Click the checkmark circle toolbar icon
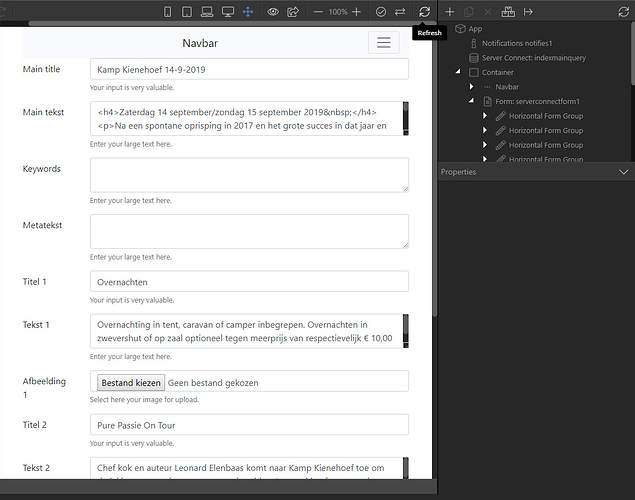 tap(381, 12)
